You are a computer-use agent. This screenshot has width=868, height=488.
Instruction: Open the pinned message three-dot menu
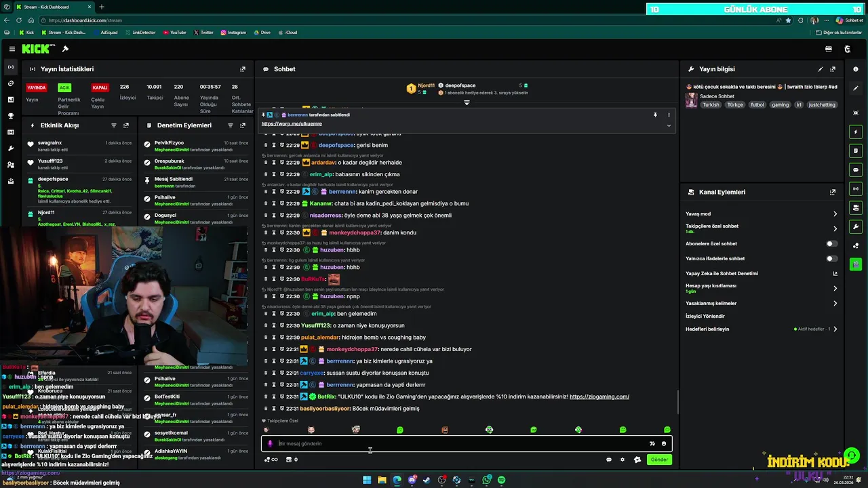coord(669,115)
